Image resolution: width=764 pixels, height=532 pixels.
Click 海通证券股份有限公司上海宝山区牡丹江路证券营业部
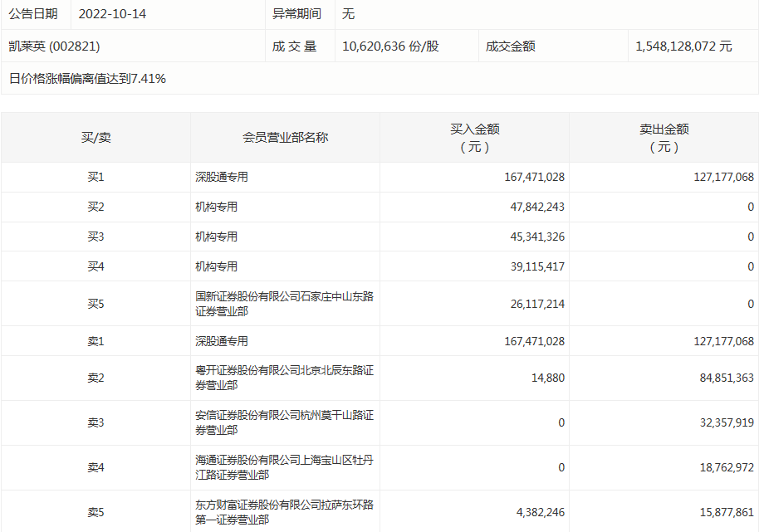tap(285, 467)
